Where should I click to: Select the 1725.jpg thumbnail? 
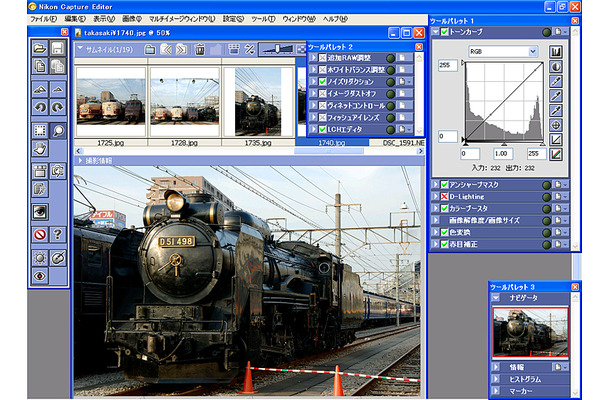[111, 101]
